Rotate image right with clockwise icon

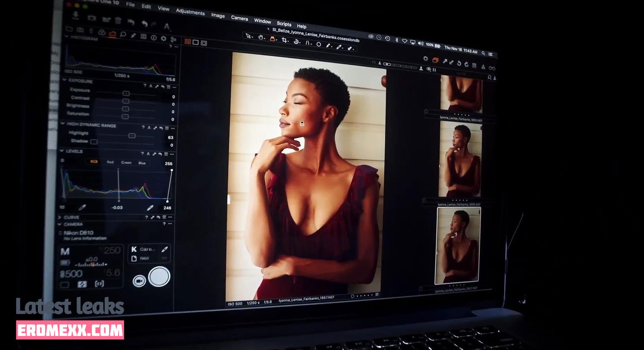(x=466, y=64)
